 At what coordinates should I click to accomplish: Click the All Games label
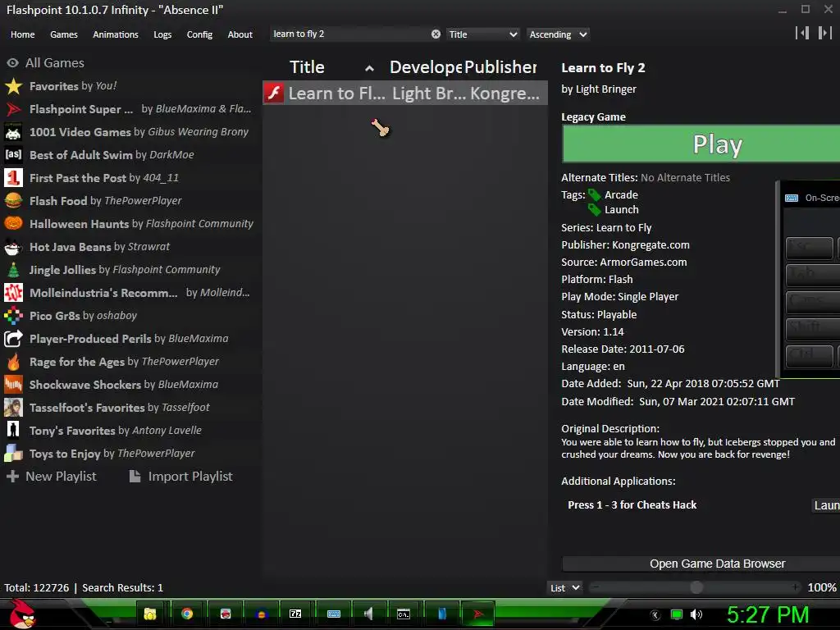[x=55, y=62]
